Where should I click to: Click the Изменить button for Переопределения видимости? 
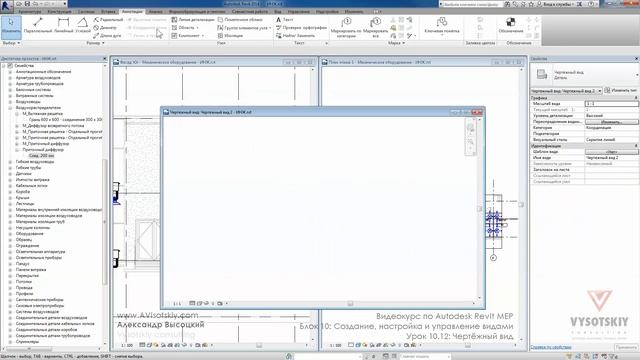tap(611, 122)
